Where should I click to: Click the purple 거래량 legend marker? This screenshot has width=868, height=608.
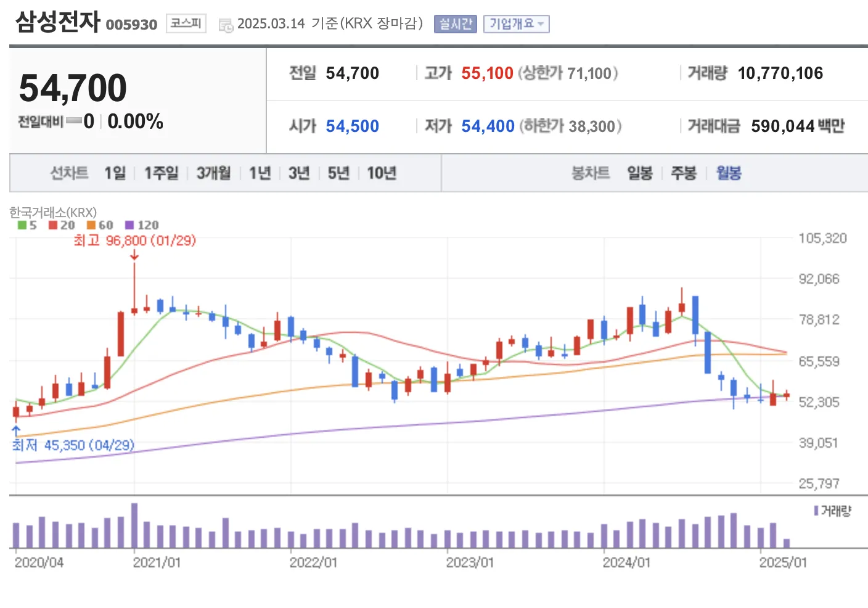click(816, 511)
